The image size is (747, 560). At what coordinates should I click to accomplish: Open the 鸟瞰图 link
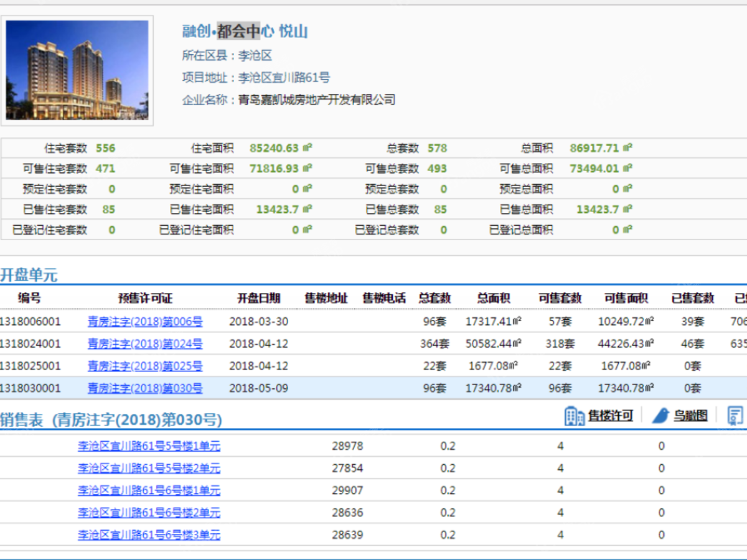click(x=690, y=416)
